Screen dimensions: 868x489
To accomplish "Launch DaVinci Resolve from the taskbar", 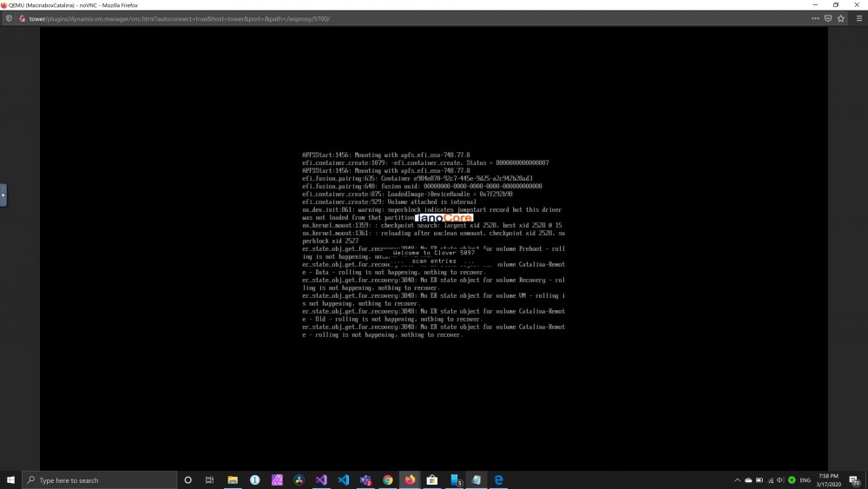I will tap(299, 480).
